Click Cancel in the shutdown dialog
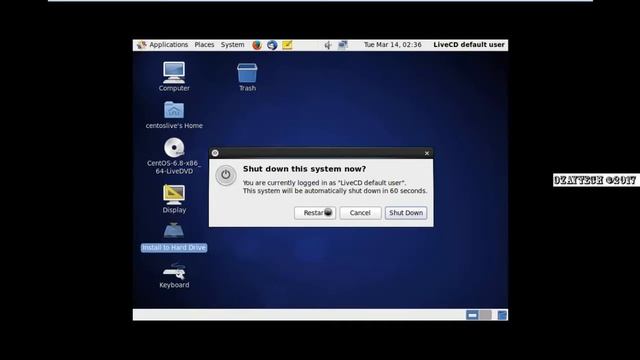 (360, 213)
